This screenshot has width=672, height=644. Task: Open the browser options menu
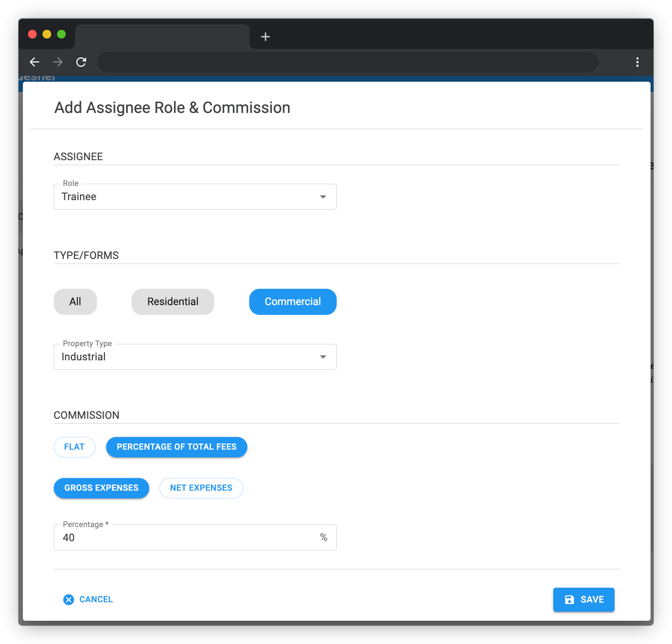click(x=637, y=62)
